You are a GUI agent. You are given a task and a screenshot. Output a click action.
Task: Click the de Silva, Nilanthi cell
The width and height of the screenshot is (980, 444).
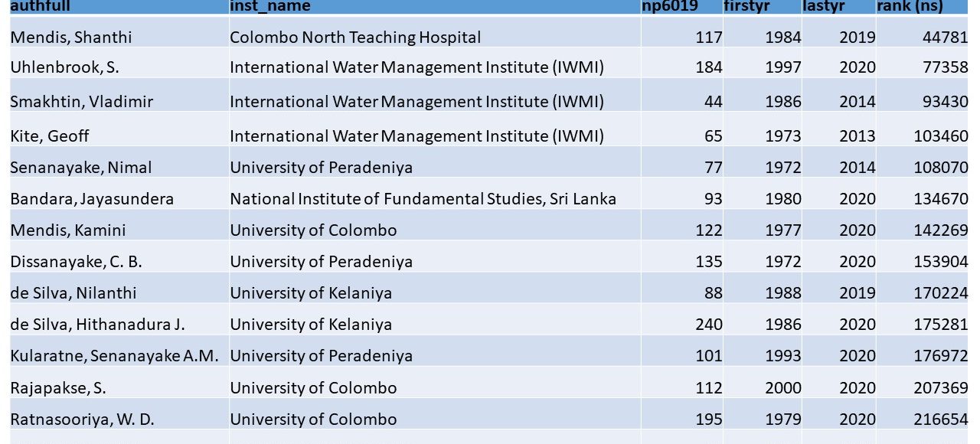click(73, 293)
